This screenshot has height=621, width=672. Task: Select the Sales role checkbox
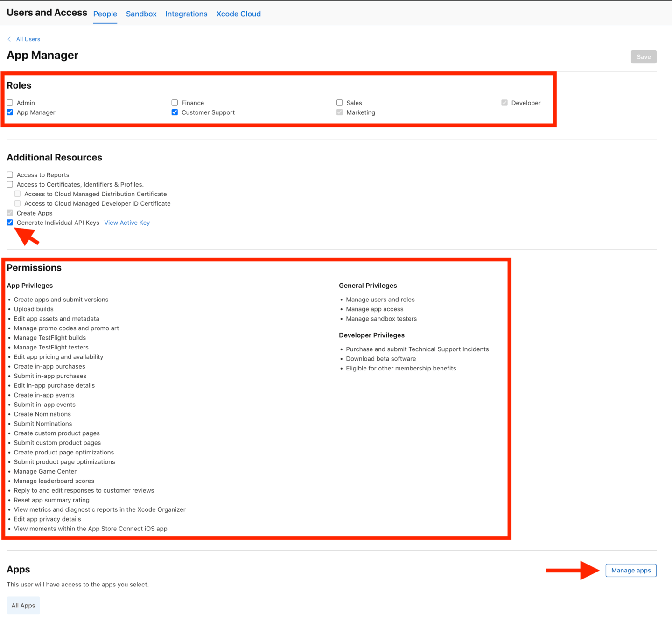point(340,103)
